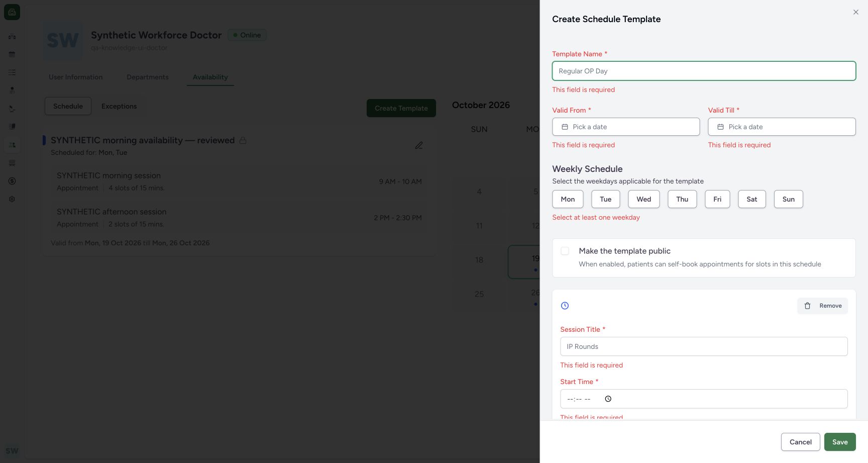This screenshot has height=463, width=868.
Task: Open the list view sidebar icon
Action: [12, 72]
